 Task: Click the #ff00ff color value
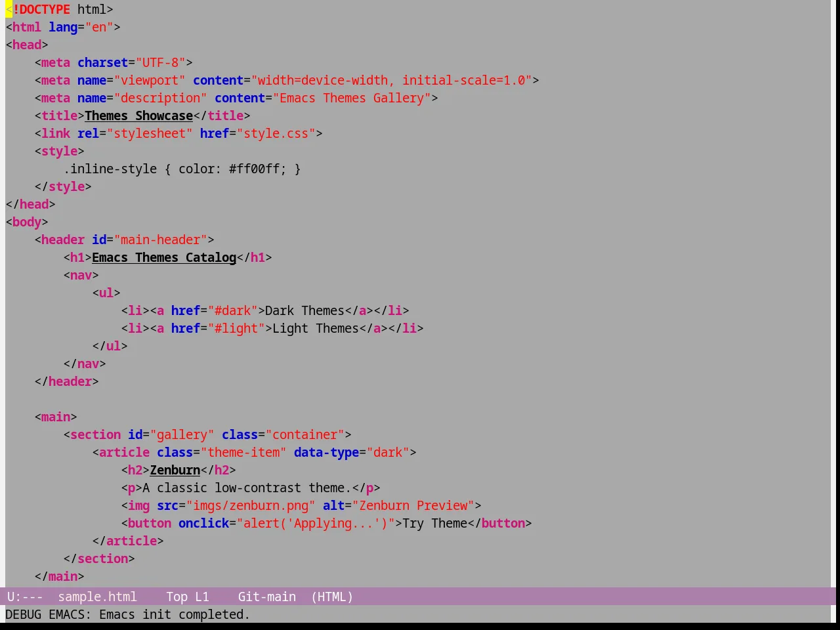click(254, 169)
